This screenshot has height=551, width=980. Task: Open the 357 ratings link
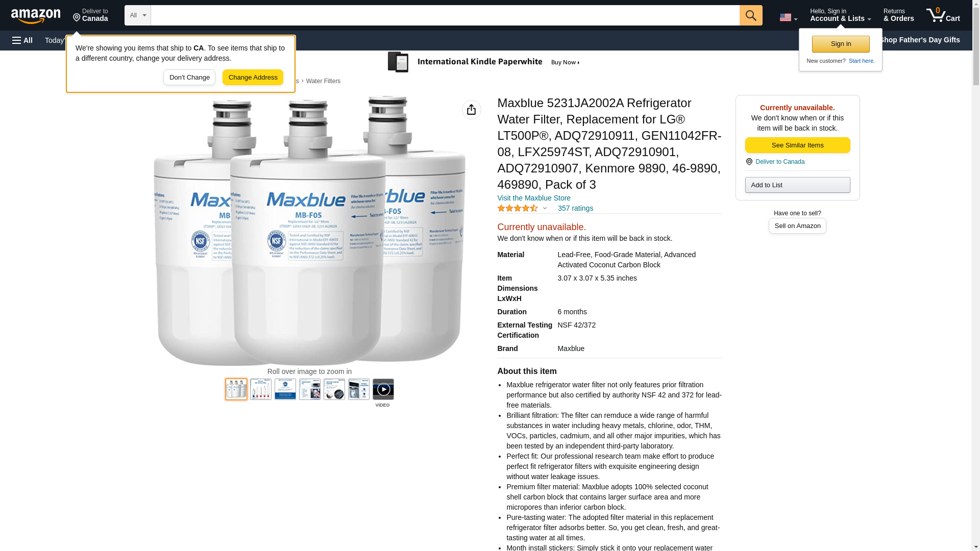[575, 208]
